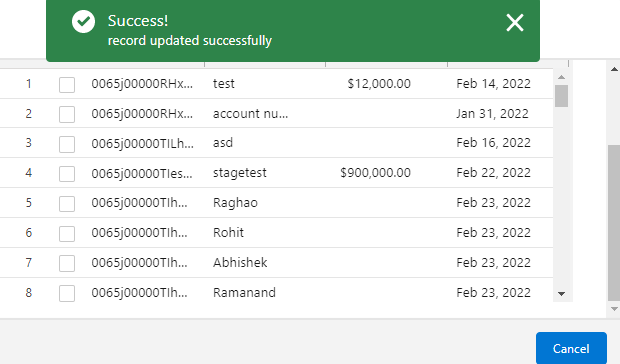Tick the checkbox for row 2

67,114
